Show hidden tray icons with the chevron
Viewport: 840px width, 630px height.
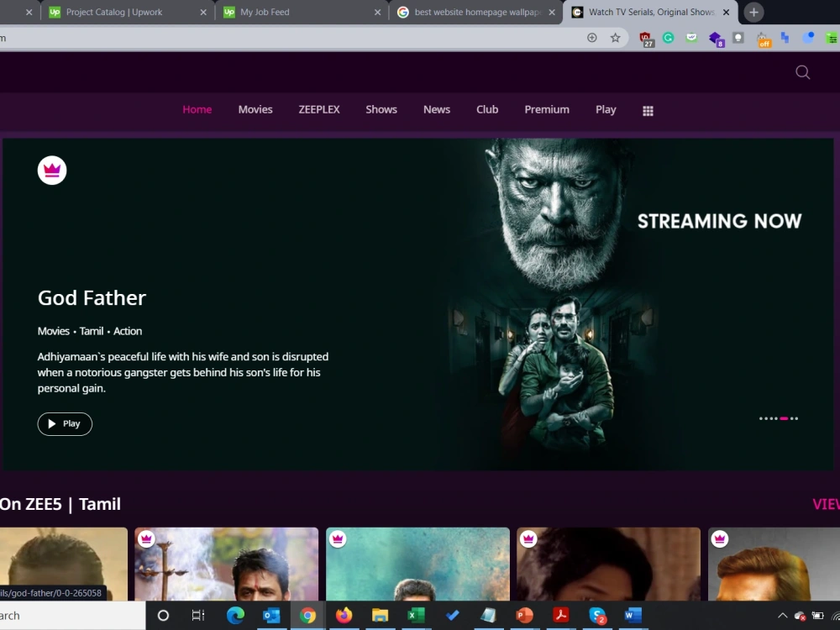(x=782, y=616)
